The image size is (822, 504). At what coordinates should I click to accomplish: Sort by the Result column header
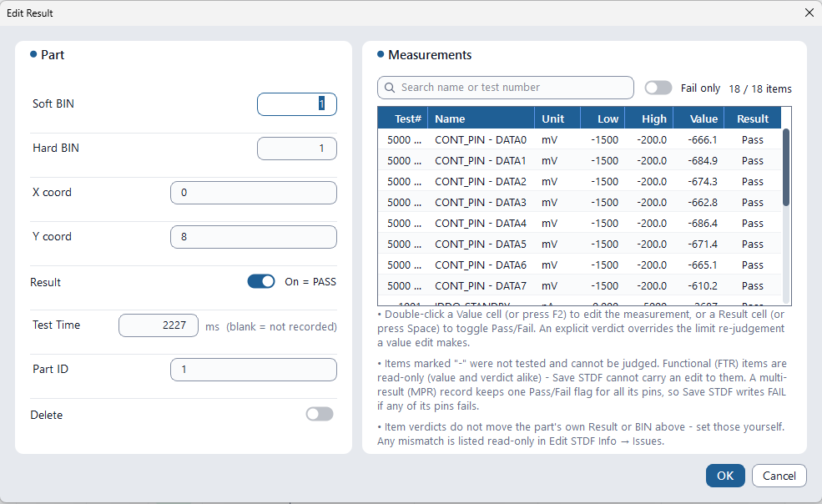click(x=752, y=118)
